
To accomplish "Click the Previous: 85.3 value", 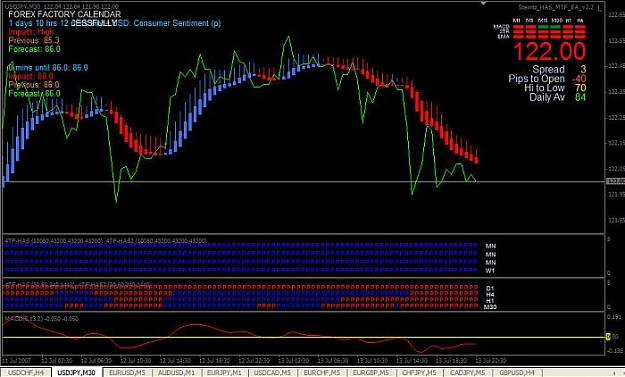I will [34, 40].
